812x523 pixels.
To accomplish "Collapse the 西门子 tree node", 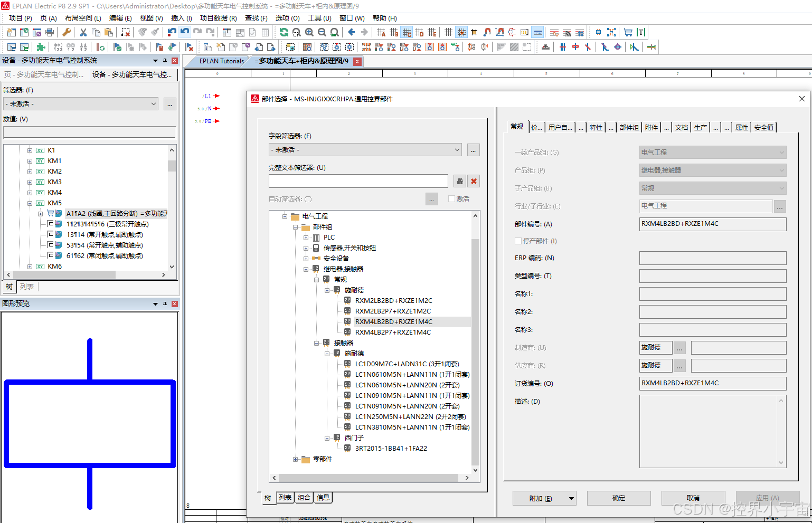I will [327, 438].
